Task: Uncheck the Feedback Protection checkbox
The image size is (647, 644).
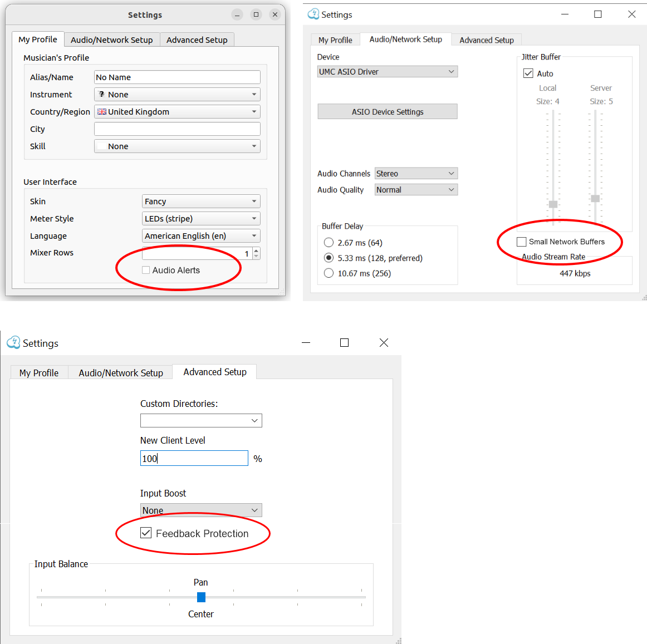Action: pyautogui.click(x=146, y=533)
